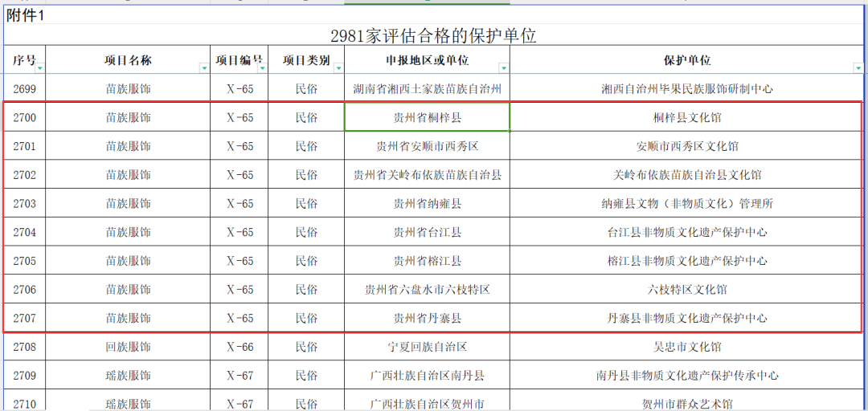Click the title cell 2981家评估合格的保护单位

point(433,36)
